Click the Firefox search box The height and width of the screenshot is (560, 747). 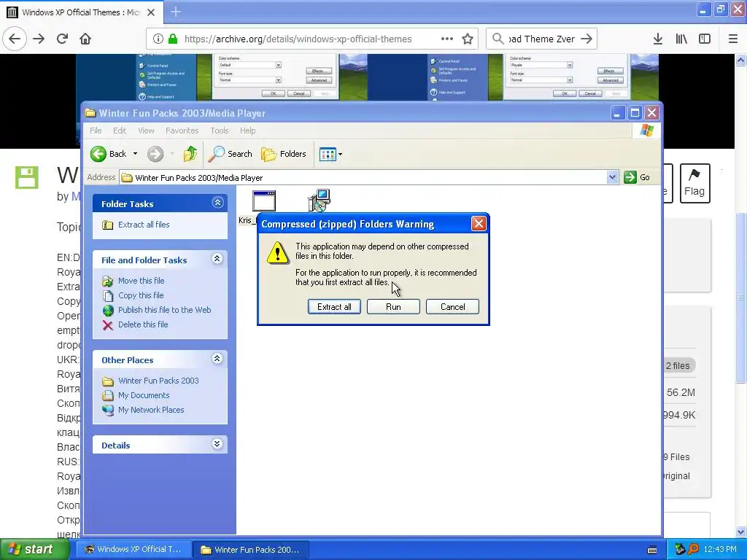pos(542,39)
